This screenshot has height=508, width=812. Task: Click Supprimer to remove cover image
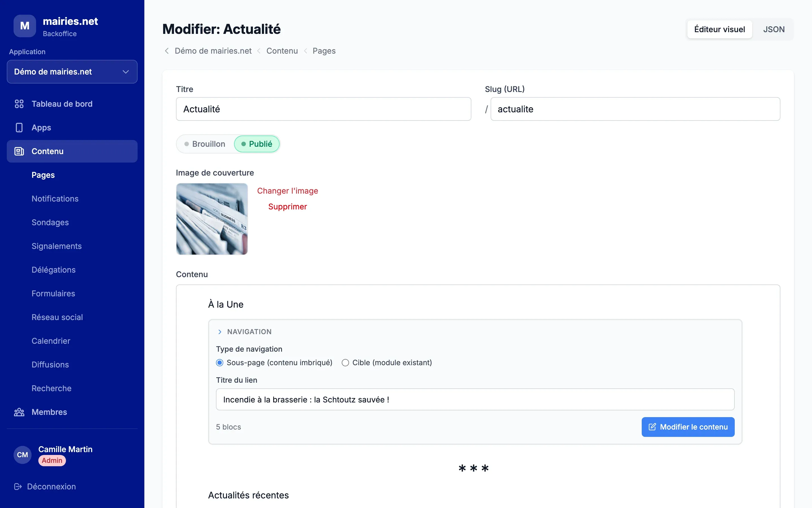288,207
